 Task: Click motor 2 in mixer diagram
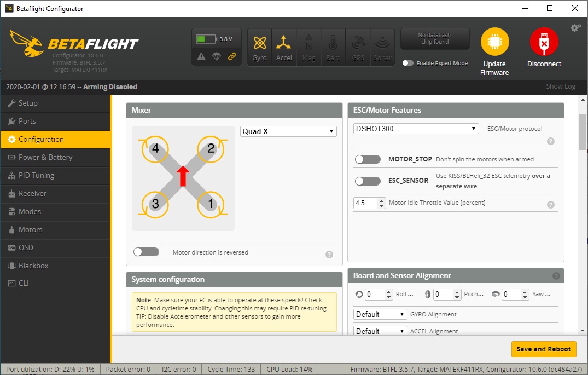coord(211,149)
